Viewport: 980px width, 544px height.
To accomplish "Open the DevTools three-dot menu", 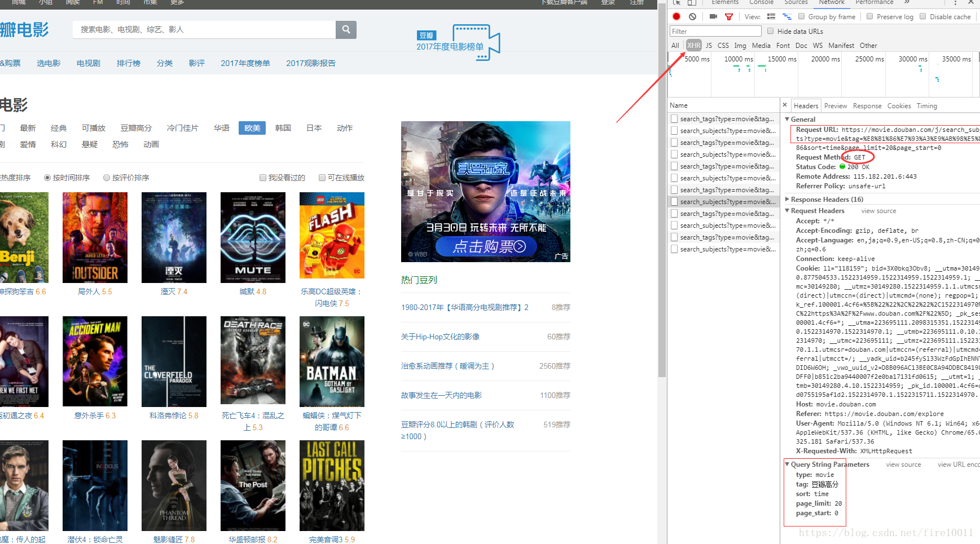I will click(x=955, y=2).
